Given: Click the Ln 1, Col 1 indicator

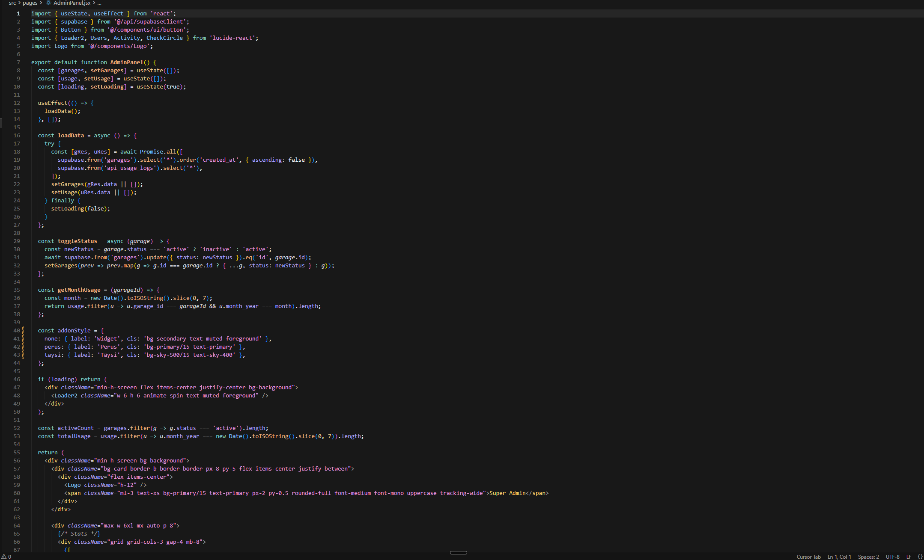Looking at the screenshot, I should click(839, 557).
